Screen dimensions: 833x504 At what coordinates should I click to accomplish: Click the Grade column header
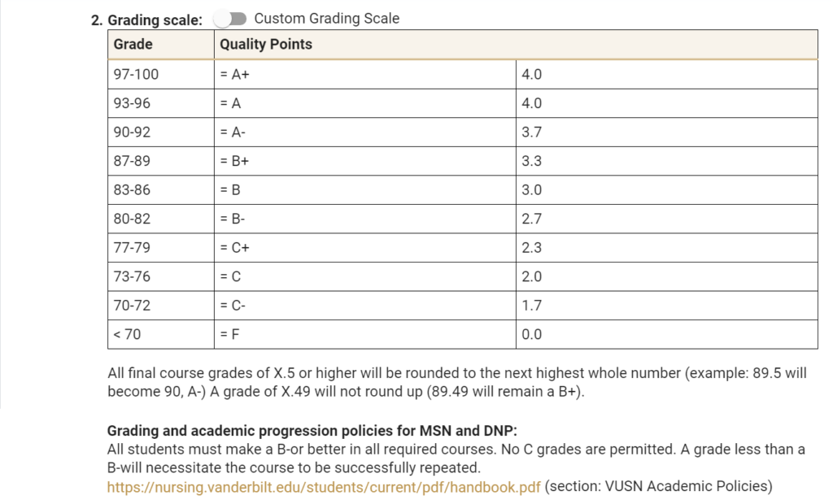133,45
